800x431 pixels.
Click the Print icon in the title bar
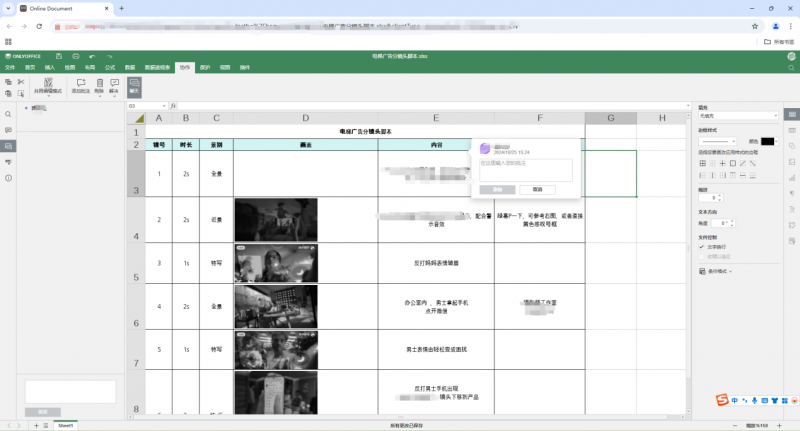pos(77,56)
